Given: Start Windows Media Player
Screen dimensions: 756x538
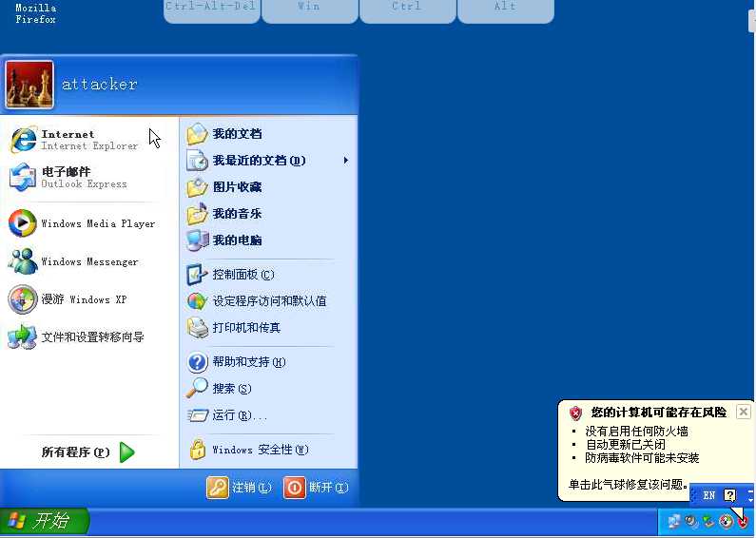Looking at the screenshot, I should pyautogui.click(x=89, y=223).
